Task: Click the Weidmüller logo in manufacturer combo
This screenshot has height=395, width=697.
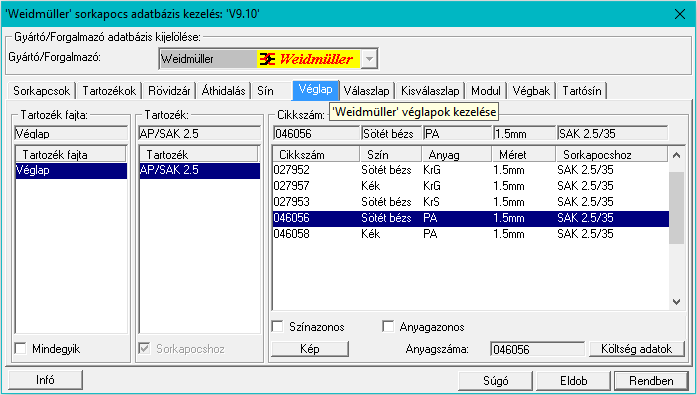Action: coord(308,59)
